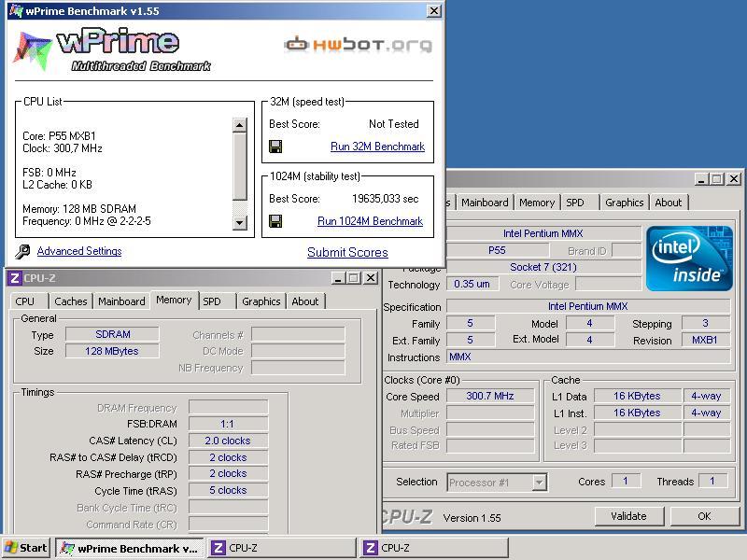Open Graphics tab in front CPU-Z window
Image resolution: width=747 pixels, height=560 pixels.
[261, 301]
